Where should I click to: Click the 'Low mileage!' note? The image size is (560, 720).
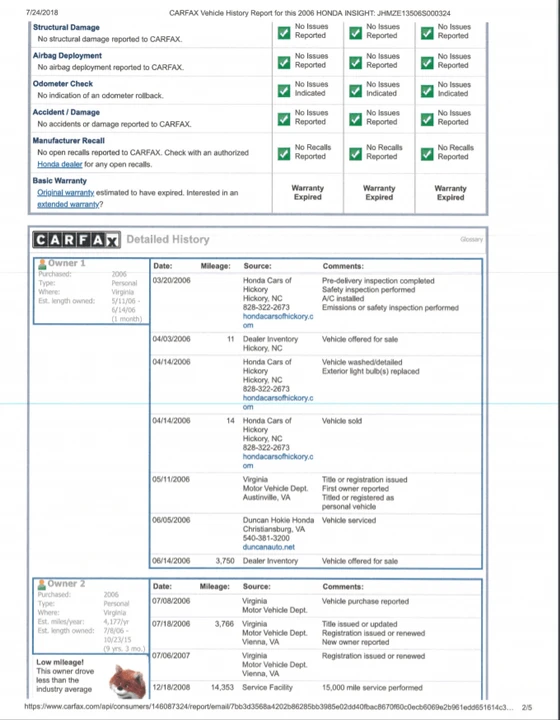[x=60, y=662]
